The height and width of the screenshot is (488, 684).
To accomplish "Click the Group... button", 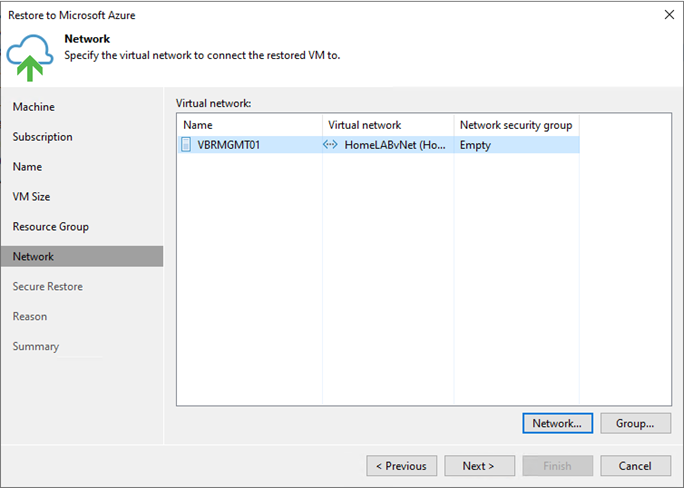I will [x=635, y=423].
